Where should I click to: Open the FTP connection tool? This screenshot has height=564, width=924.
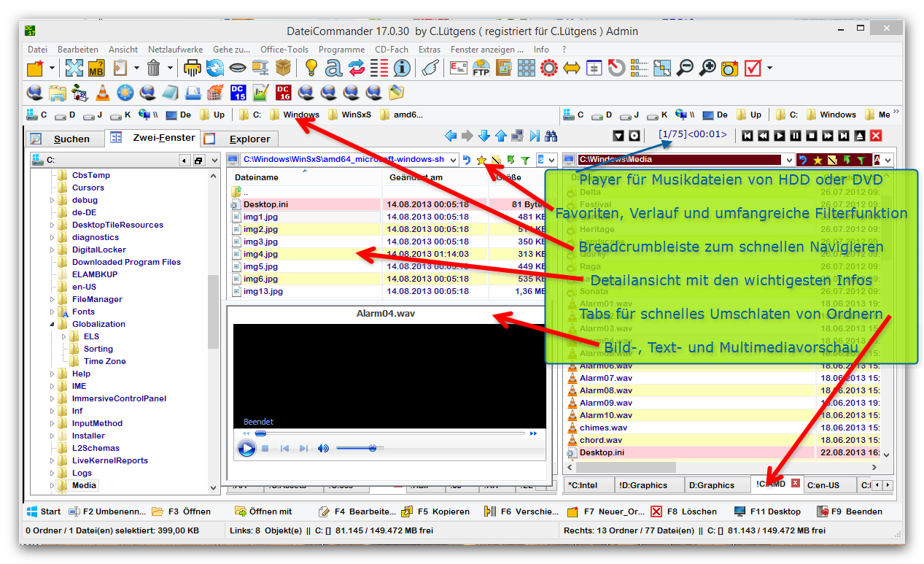coord(481,69)
